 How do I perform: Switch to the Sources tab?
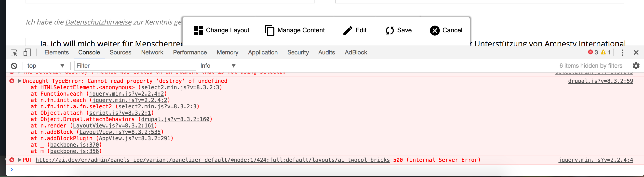pyautogui.click(x=120, y=52)
